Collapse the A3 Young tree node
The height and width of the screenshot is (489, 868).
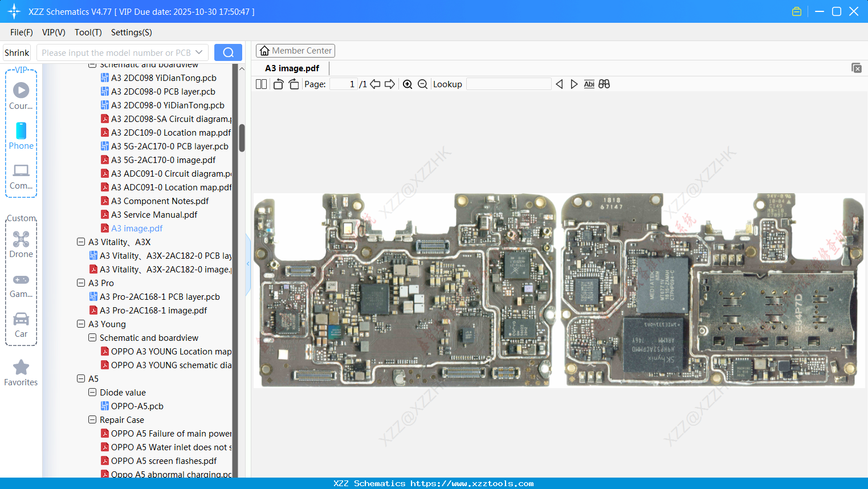point(81,324)
